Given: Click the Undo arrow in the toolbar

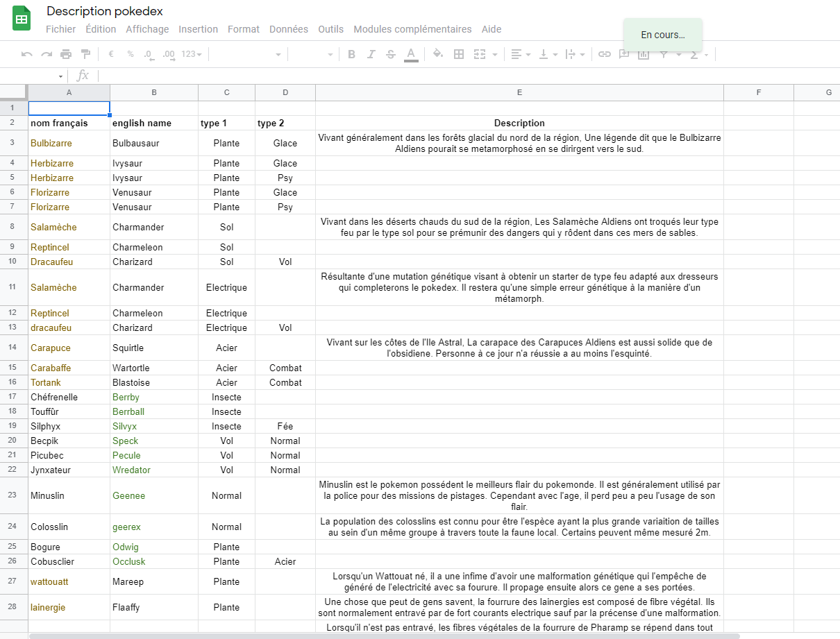Looking at the screenshot, I should [27, 54].
